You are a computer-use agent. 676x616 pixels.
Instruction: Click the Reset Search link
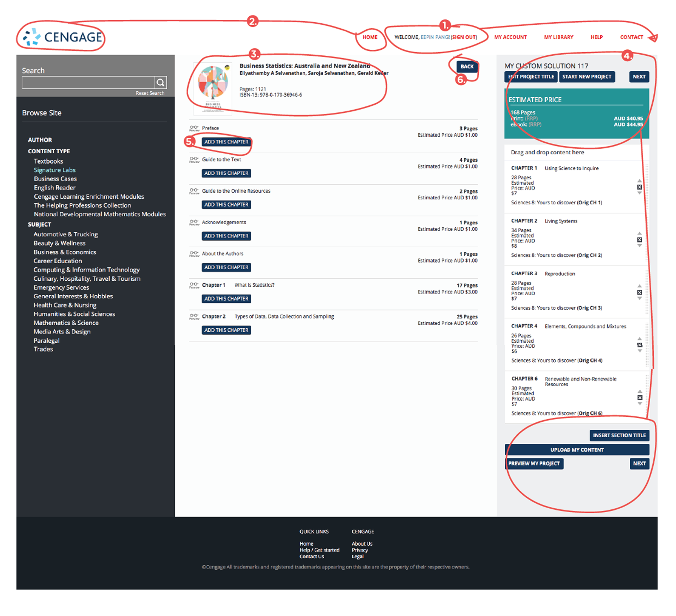(x=150, y=93)
